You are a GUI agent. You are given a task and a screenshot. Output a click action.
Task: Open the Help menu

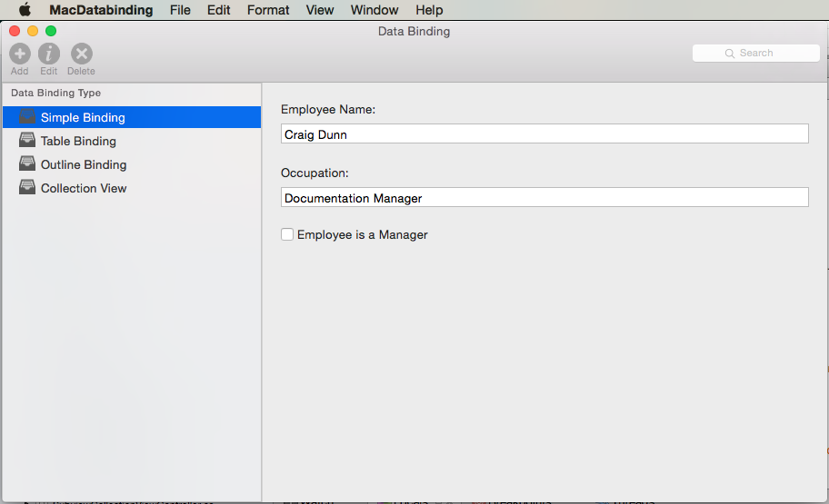429,10
